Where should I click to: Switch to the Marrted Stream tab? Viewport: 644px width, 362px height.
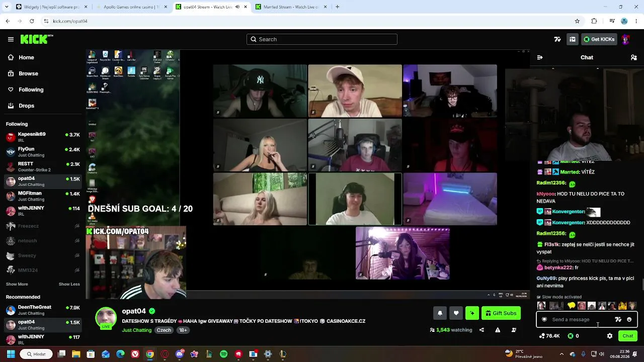(291, 7)
